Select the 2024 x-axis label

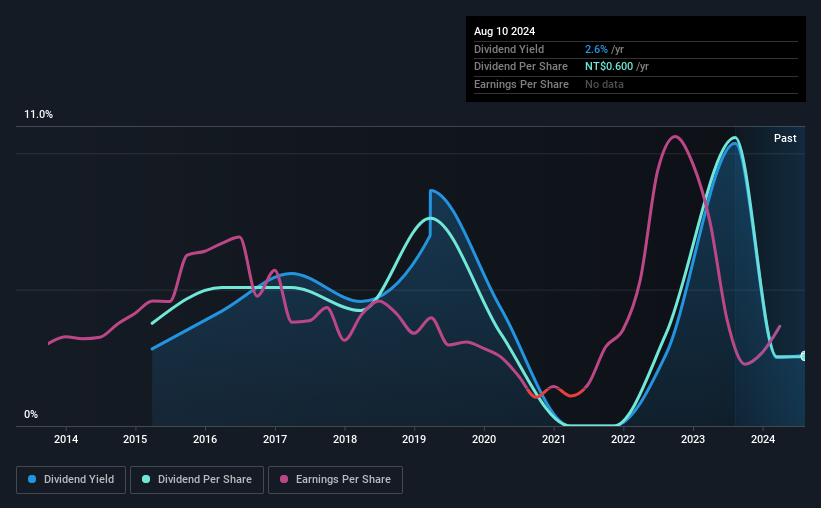[763, 439]
